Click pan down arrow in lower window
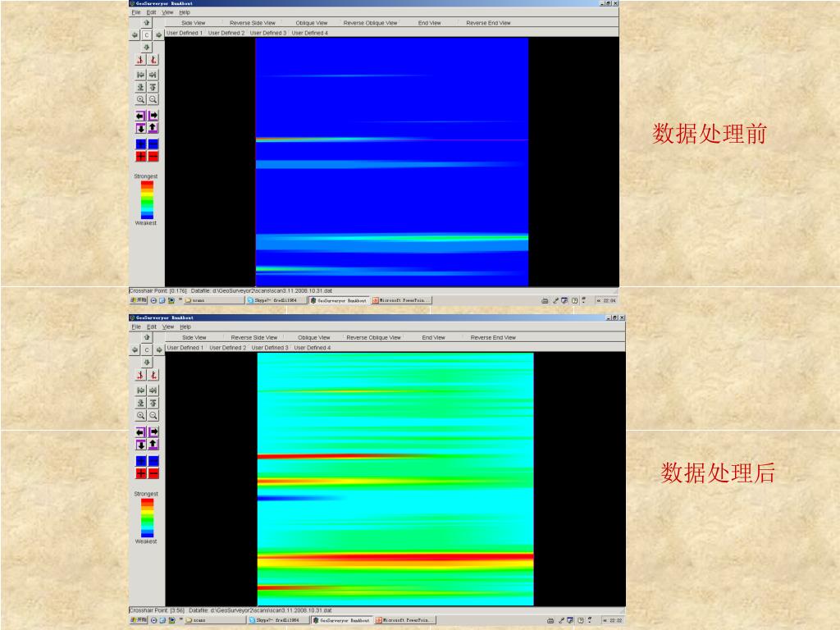Viewport: 840px width, 630px height. 147,363
